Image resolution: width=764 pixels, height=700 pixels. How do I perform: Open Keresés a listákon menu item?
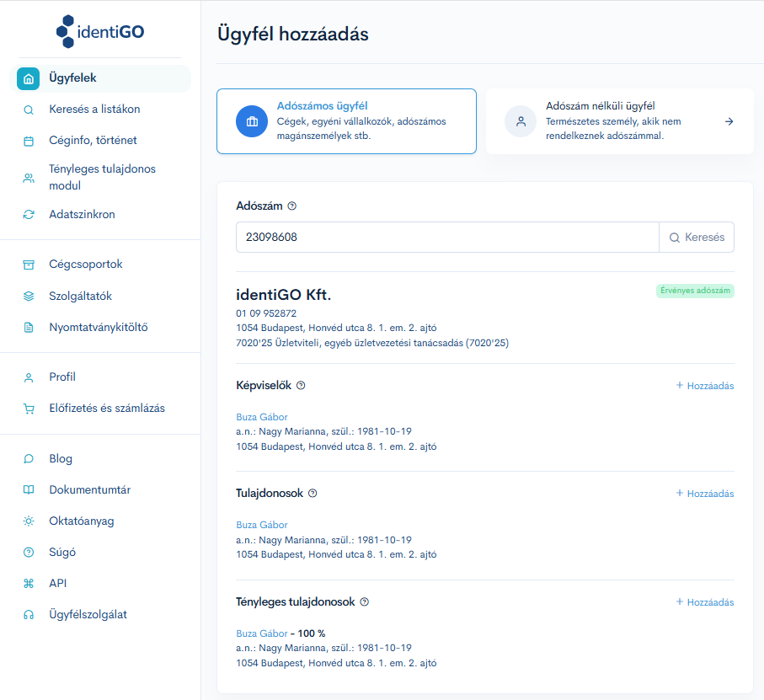(94, 110)
